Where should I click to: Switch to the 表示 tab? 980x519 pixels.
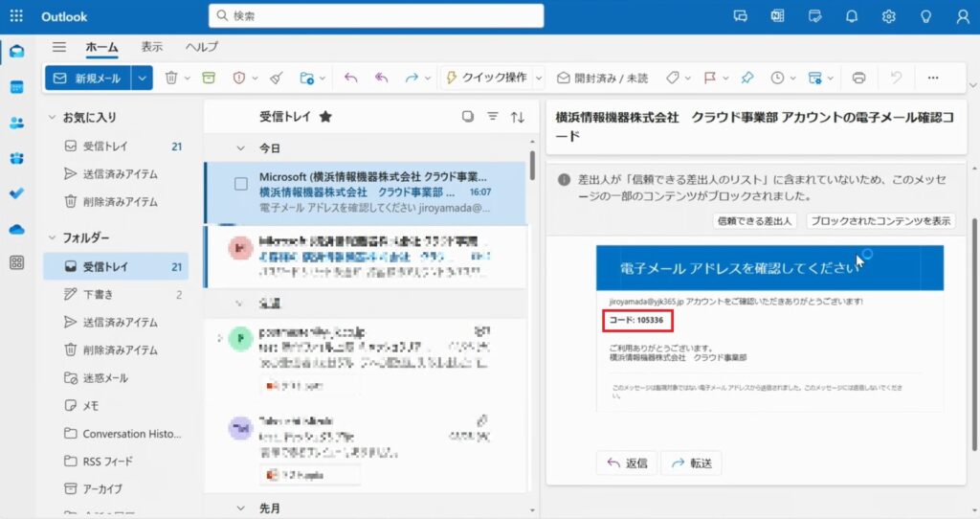tap(151, 47)
